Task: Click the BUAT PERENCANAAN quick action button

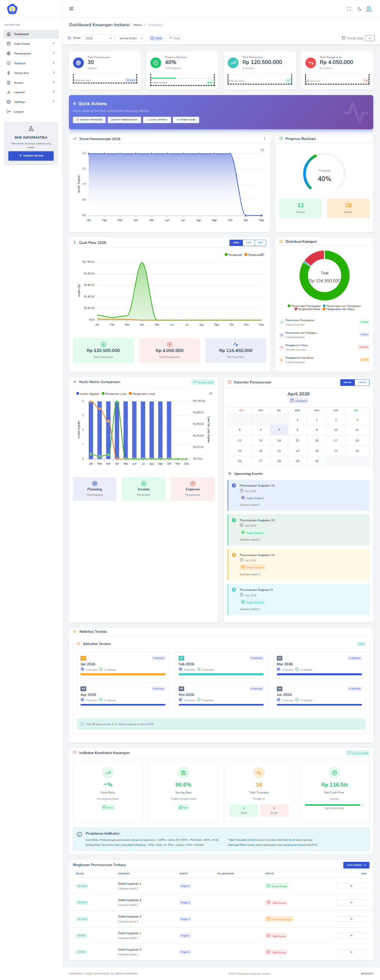Action: coord(124,120)
